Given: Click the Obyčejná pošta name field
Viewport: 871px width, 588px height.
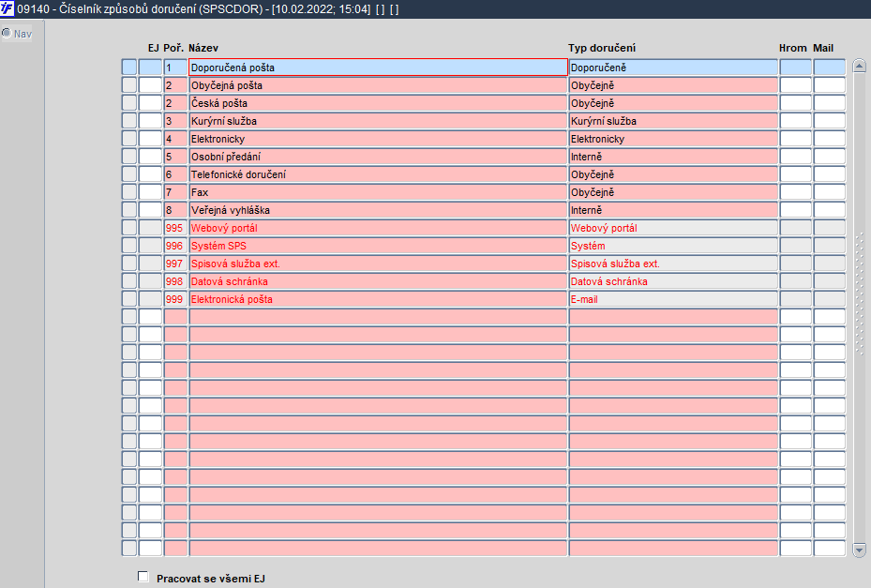Looking at the screenshot, I should pos(378,85).
